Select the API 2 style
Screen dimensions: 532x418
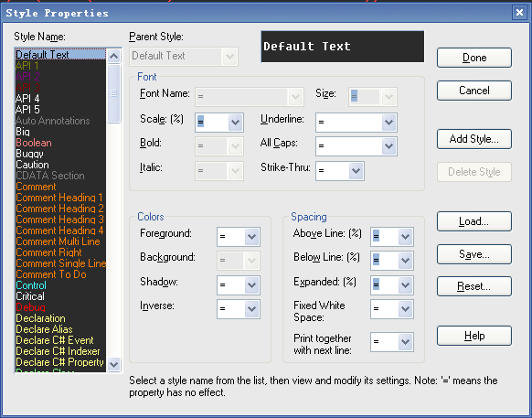[x=60, y=77]
